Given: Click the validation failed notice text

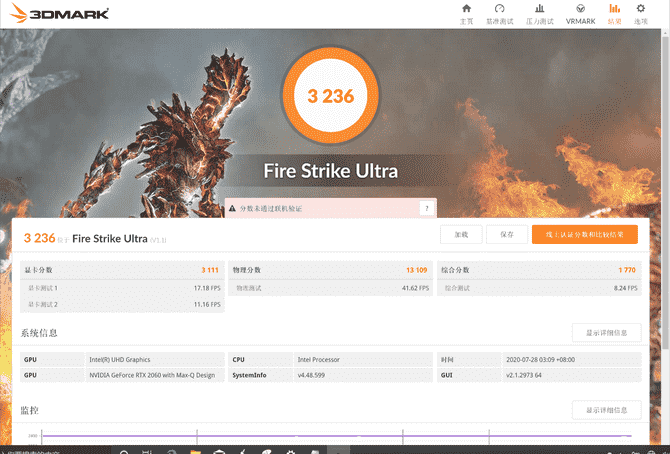Looking at the screenshot, I should pos(271,209).
